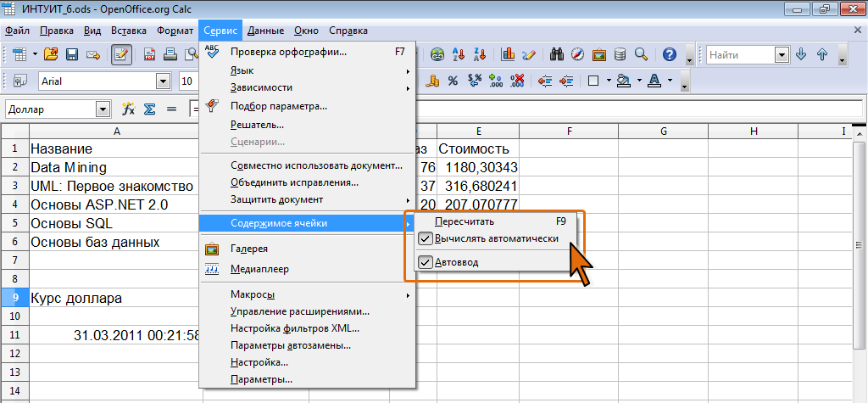Click the New spreadsheet icon
868x403 pixels.
pos(20,54)
